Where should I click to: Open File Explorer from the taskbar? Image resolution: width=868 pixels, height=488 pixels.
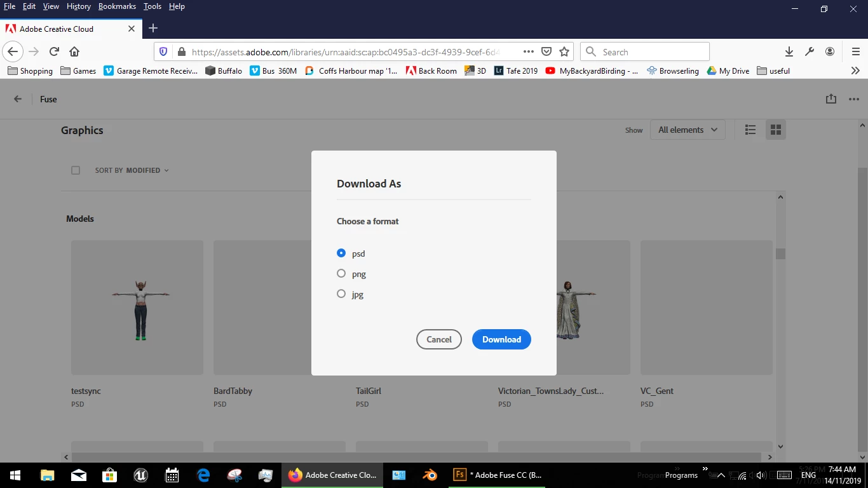click(x=47, y=475)
